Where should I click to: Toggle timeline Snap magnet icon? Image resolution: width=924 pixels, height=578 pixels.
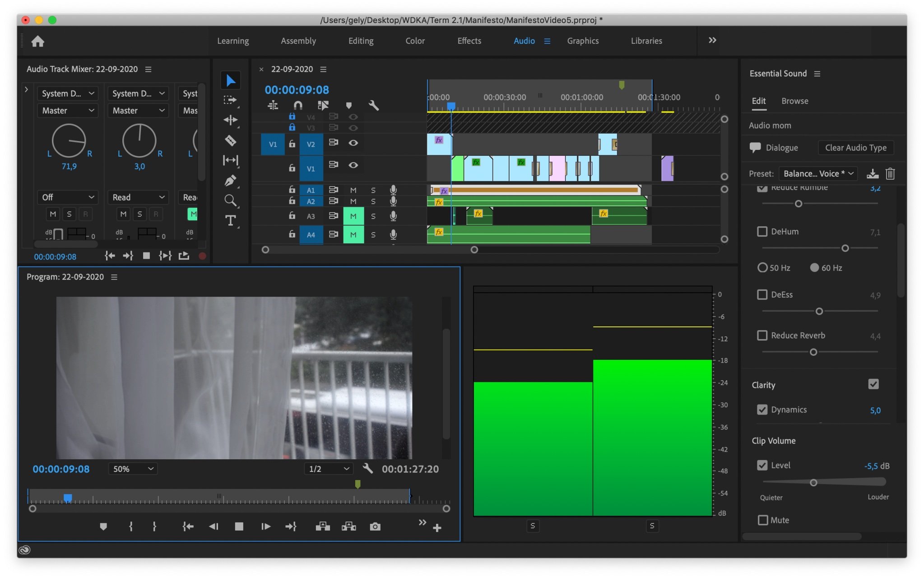298,105
